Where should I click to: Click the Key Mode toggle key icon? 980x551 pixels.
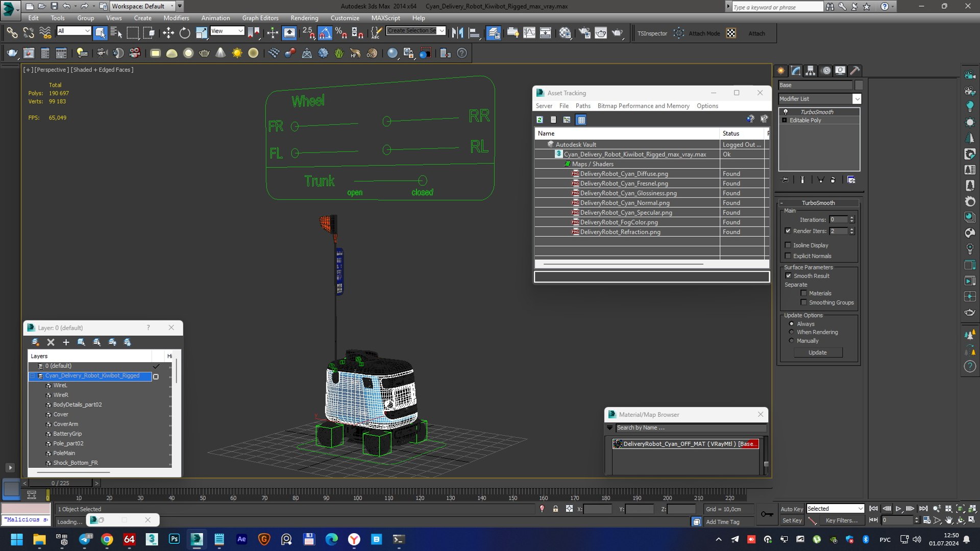[x=767, y=514]
